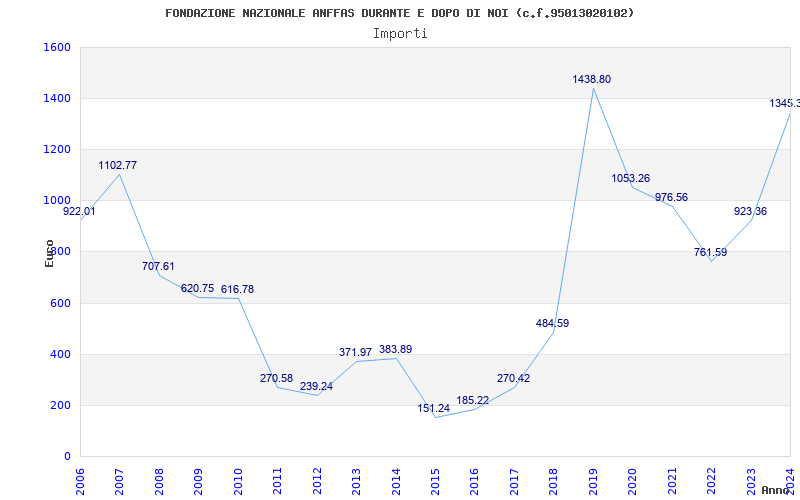Click y-axis tick label 0
Screen dimensions: 800x500
(67, 457)
